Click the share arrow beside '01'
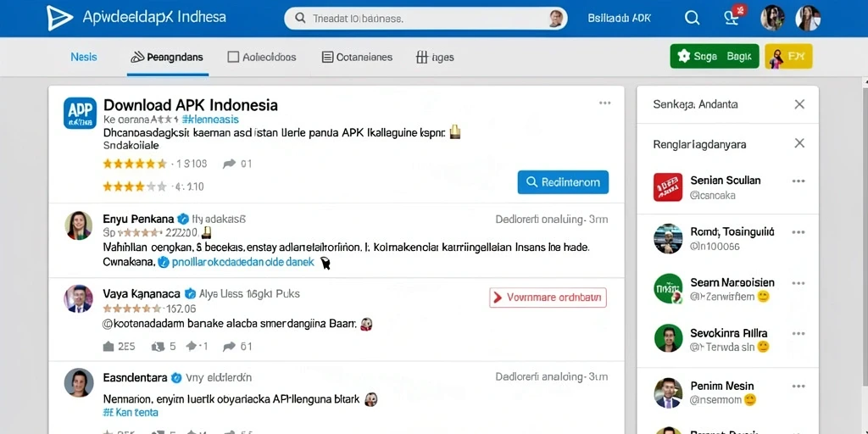The width and height of the screenshot is (868, 434). pyautogui.click(x=229, y=164)
